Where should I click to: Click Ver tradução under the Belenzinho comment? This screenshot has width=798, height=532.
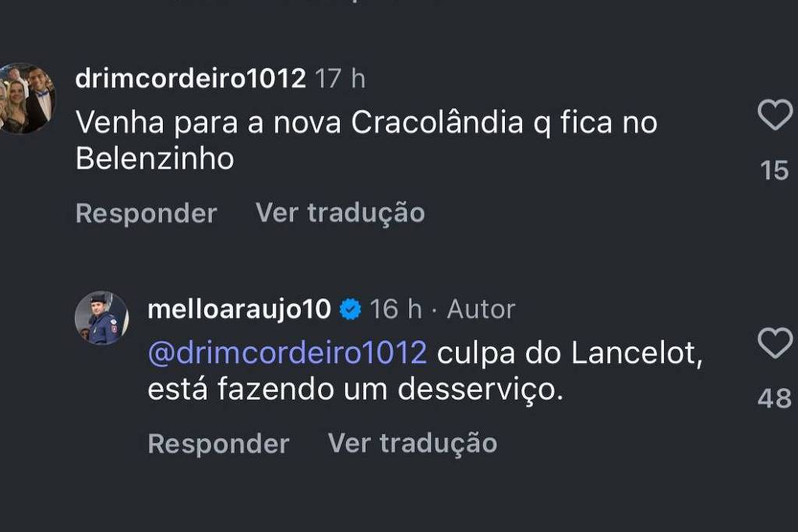340,213
